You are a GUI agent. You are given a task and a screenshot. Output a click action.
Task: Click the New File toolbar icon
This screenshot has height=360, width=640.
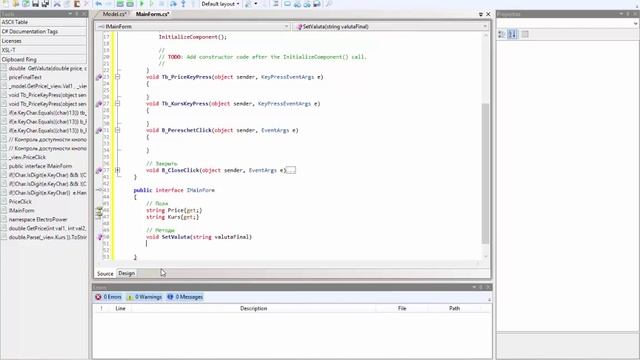6,4
